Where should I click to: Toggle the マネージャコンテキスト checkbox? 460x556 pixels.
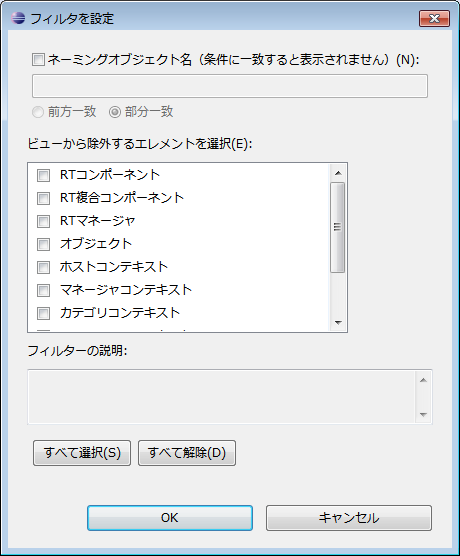tap(43, 290)
